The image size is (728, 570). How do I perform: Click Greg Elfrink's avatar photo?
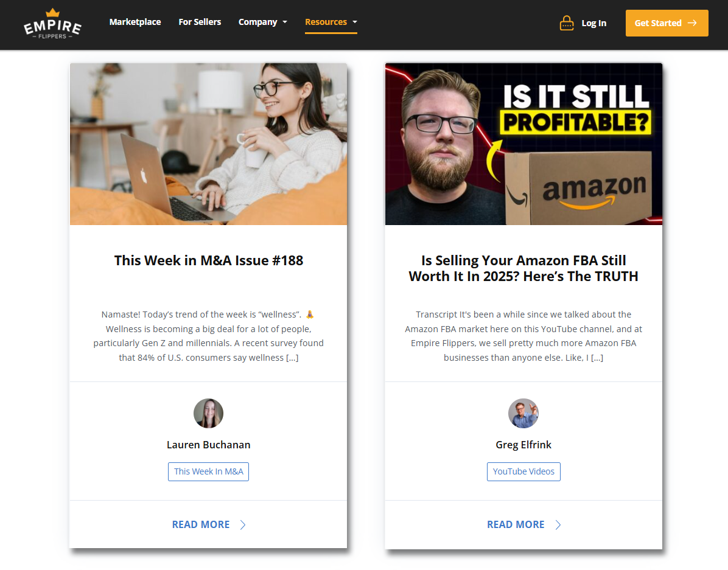pos(523,413)
